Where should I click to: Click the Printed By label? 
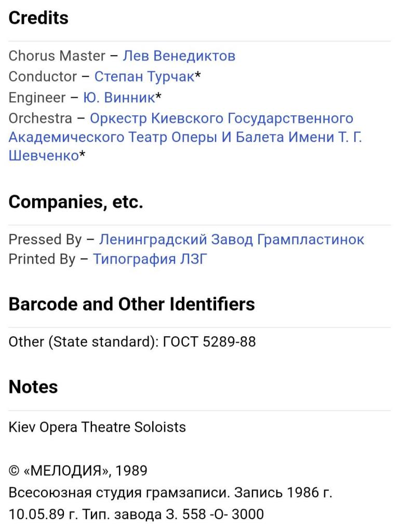[x=42, y=259]
